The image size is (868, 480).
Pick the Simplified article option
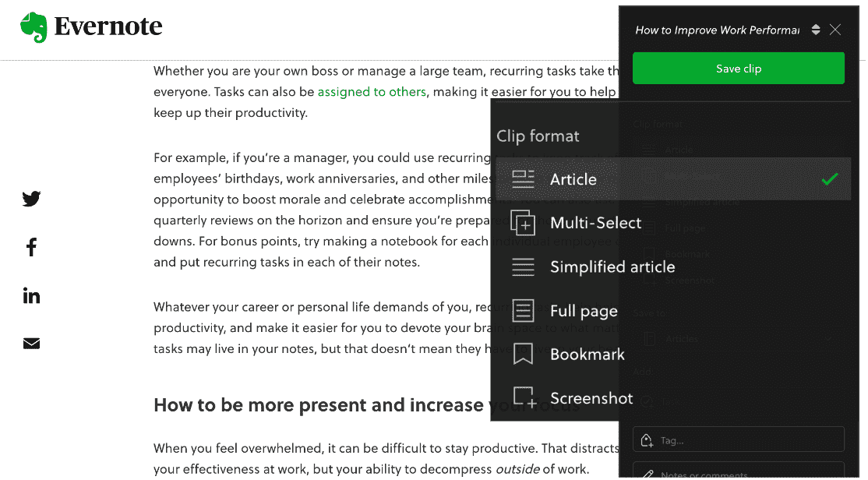point(612,266)
